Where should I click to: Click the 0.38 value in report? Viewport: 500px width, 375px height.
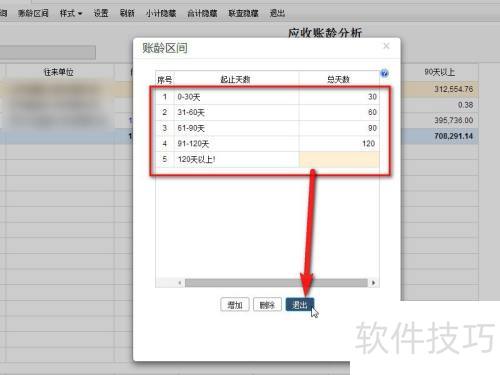coord(465,105)
